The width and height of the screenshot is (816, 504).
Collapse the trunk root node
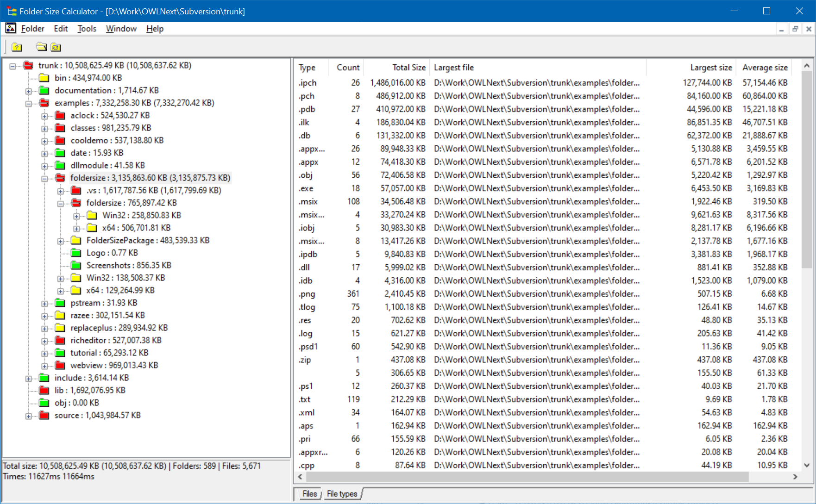coord(13,66)
